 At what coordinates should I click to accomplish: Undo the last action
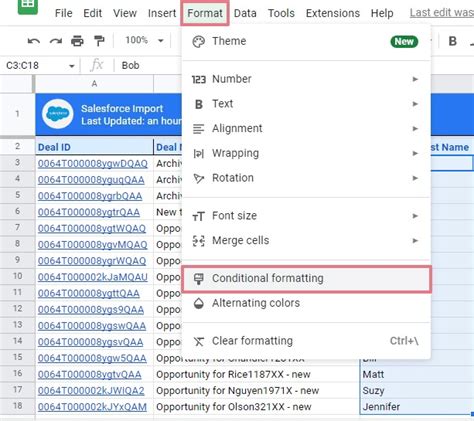coord(34,41)
